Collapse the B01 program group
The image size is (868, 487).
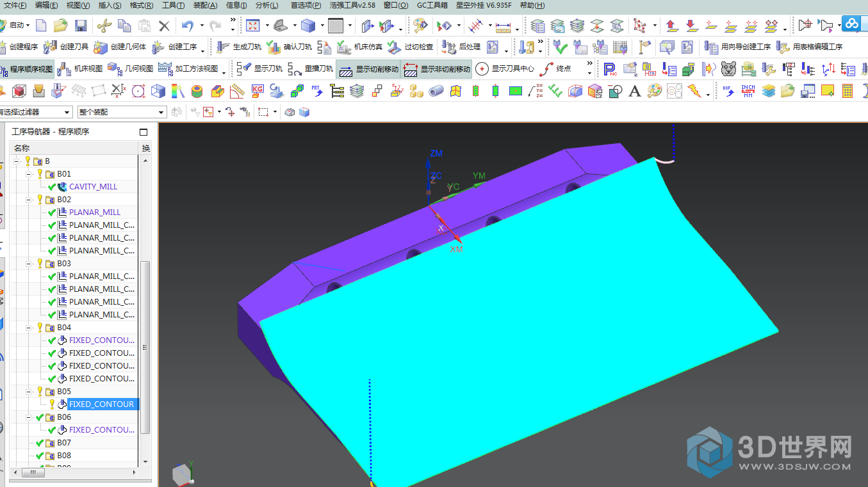[x=29, y=173]
